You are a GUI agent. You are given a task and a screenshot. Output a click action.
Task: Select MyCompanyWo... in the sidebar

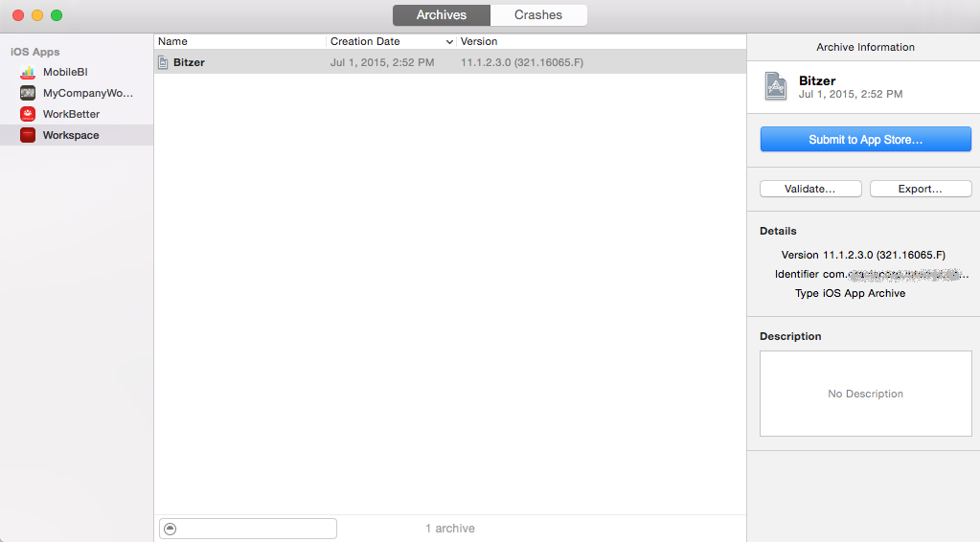point(88,93)
